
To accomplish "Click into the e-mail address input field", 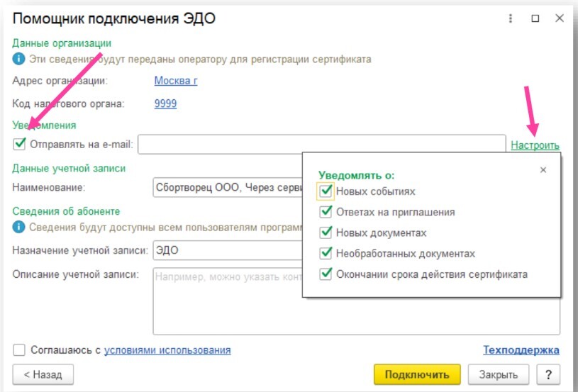I will [321, 145].
